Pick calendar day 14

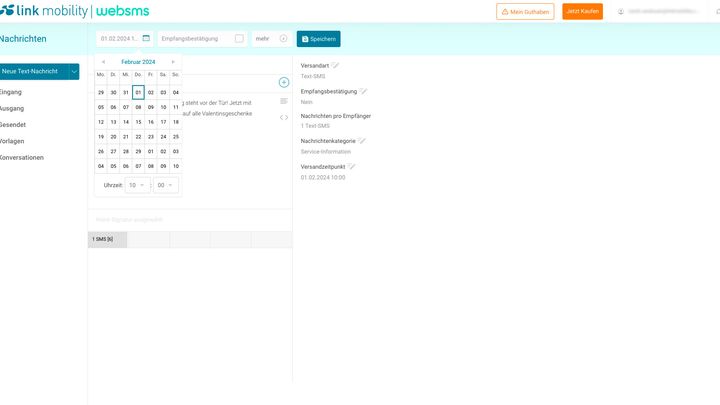click(126, 122)
